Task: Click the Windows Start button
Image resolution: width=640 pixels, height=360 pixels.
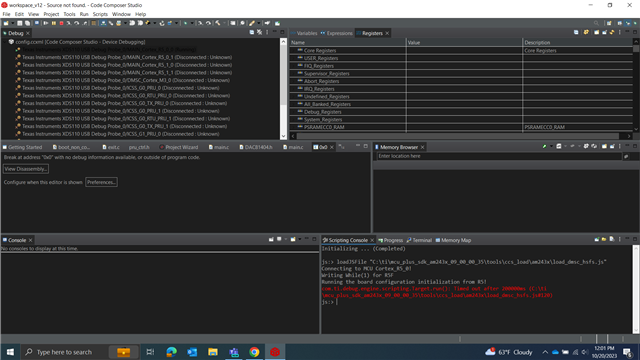Action: pos(10,352)
